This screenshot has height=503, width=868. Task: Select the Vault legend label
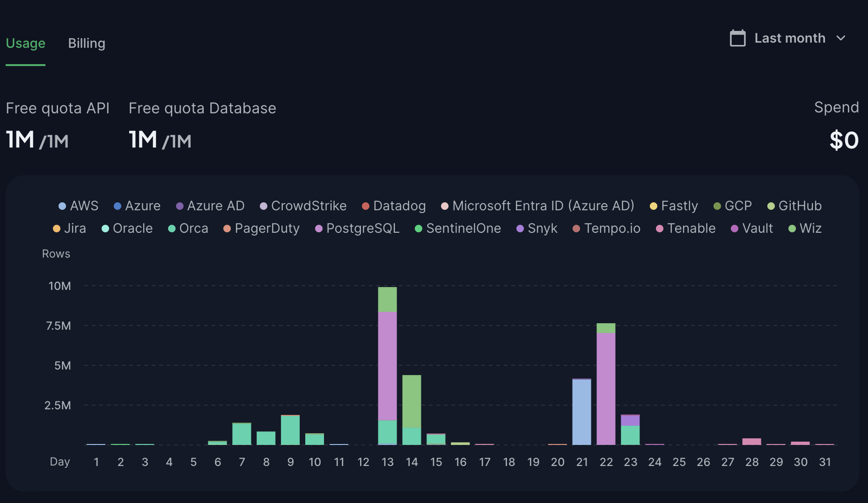coord(758,229)
